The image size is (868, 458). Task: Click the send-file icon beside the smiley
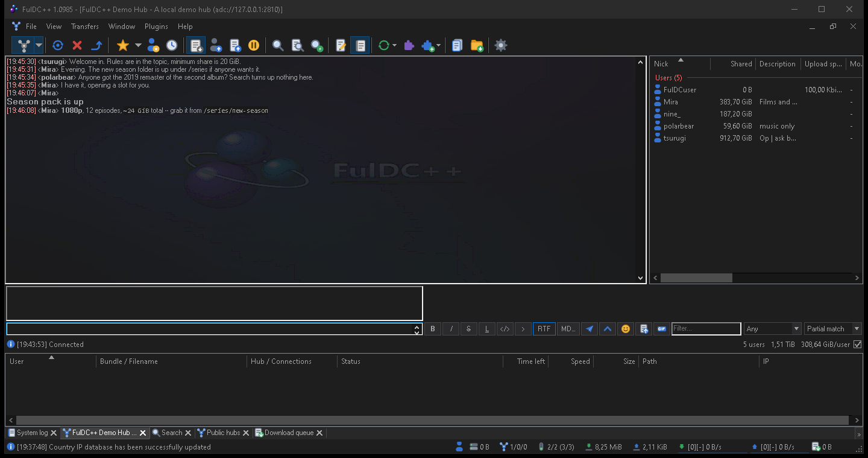click(x=644, y=329)
